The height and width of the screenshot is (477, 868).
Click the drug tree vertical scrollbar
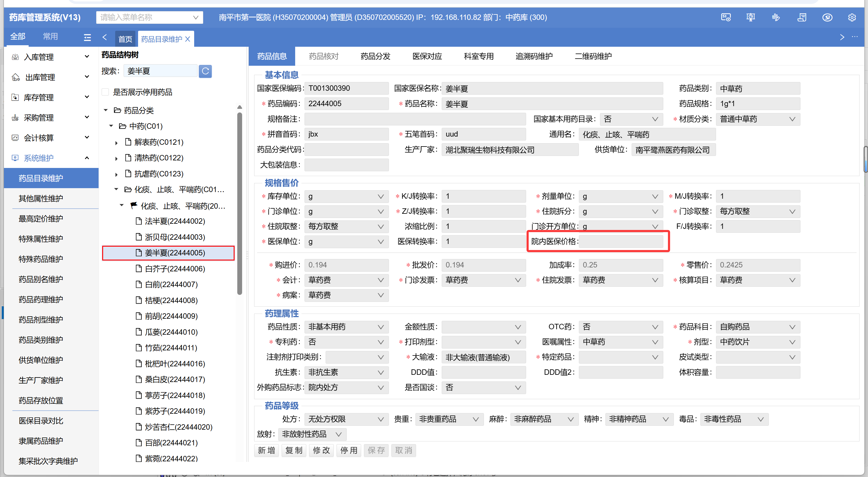click(240, 202)
